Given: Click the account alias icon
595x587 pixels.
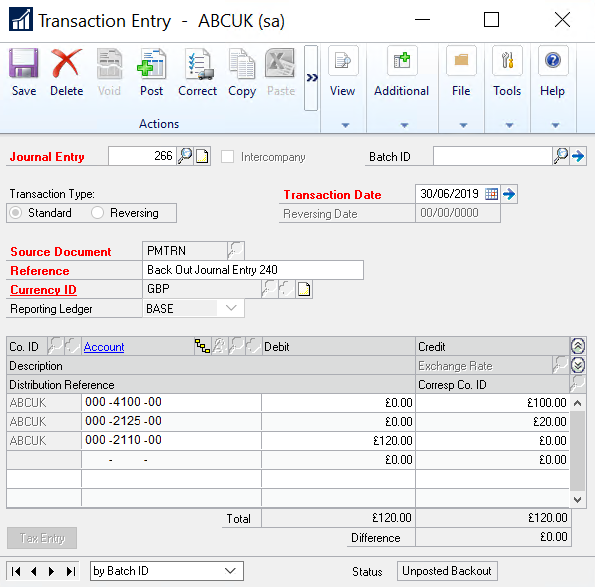Looking at the screenshot, I should [x=219, y=346].
